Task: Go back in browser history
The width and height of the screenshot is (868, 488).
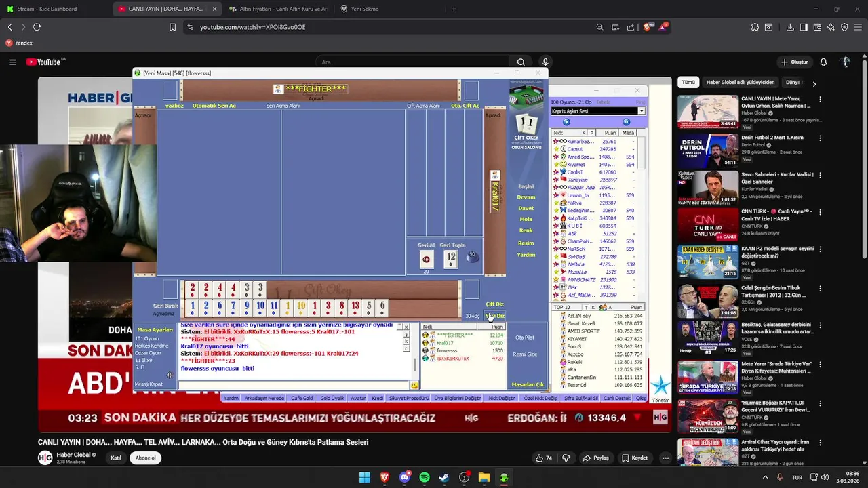Action: pos(10,27)
